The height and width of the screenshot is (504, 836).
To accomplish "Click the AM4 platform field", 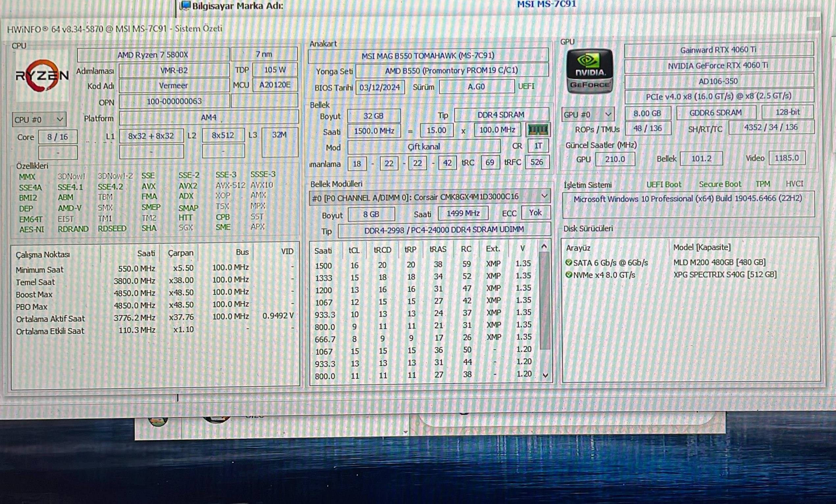I will (209, 117).
